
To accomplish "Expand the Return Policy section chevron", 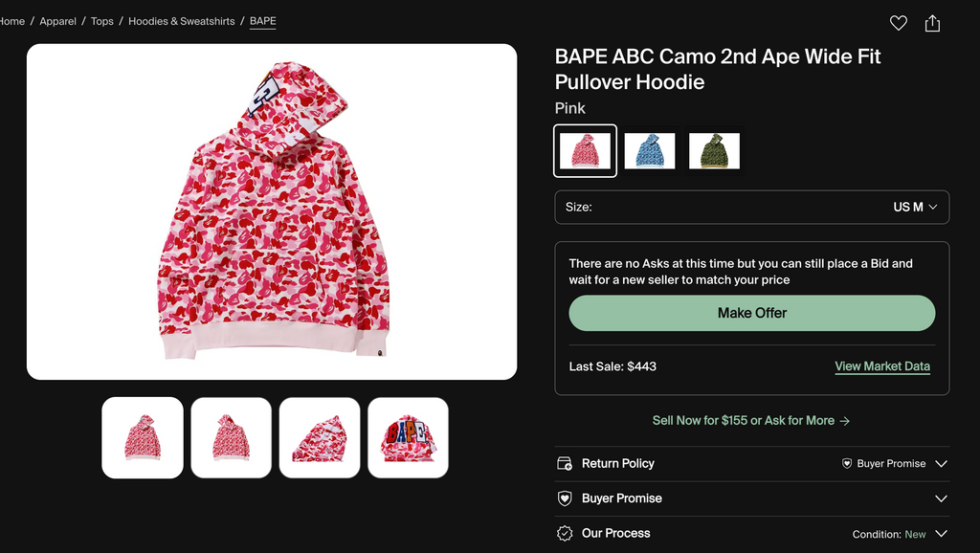I will pyautogui.click(x=941, y=463).
